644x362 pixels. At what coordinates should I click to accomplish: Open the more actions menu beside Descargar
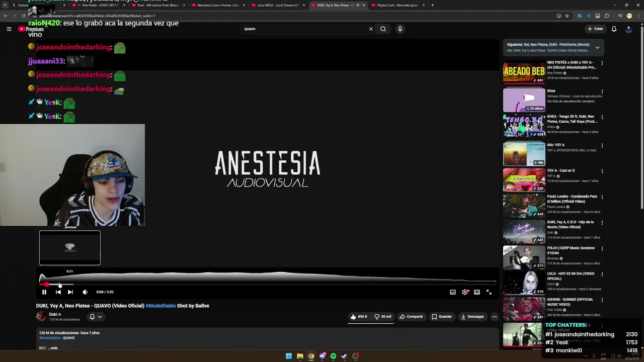click(495, 317)
